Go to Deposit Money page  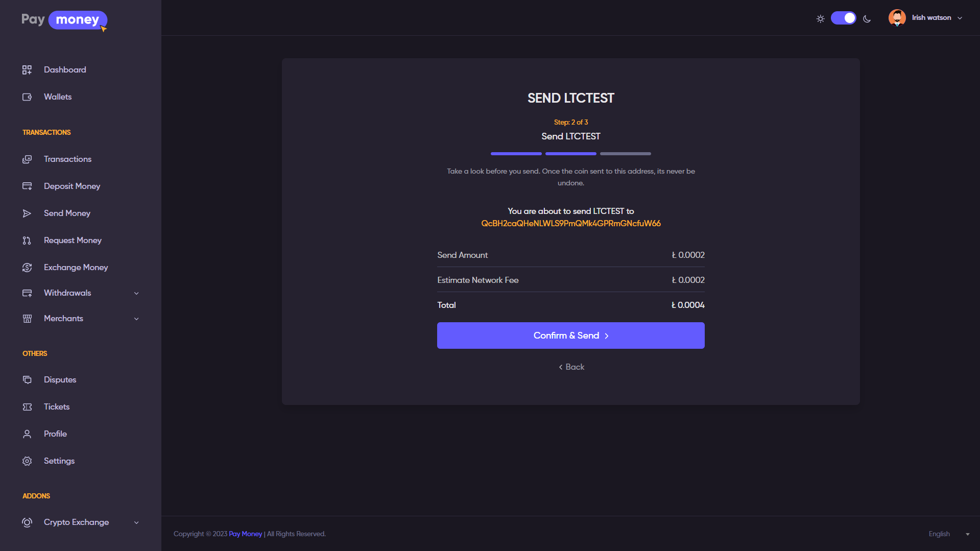pyautogui.click(x=72, y=186)
